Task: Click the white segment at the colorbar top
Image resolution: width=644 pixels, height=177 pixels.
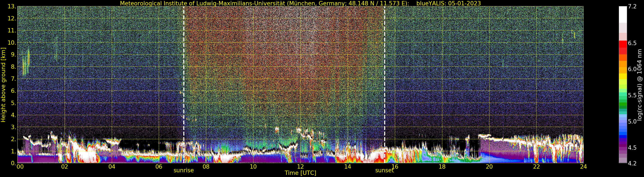Action: pyautogui.click(x=623, y=15)
